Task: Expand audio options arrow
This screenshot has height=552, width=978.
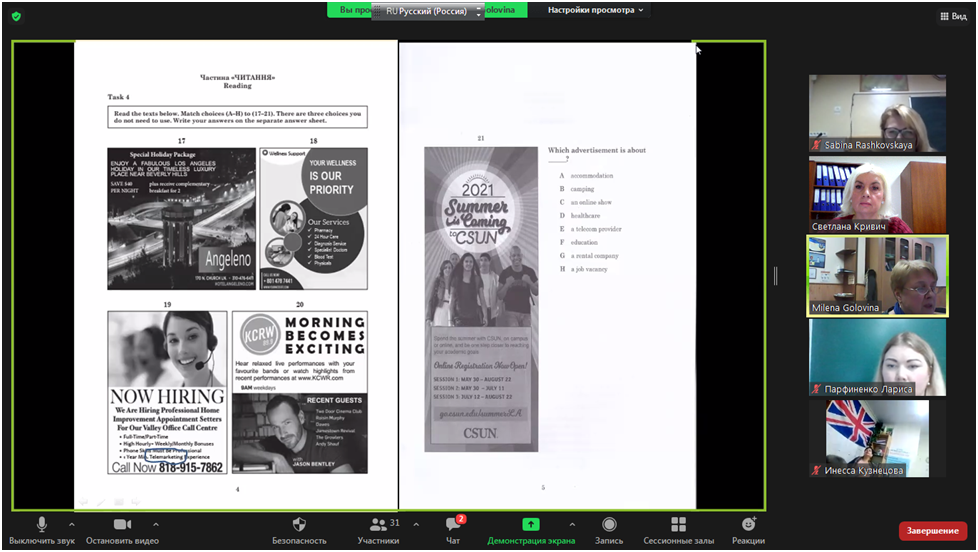Action: [72, 525]
